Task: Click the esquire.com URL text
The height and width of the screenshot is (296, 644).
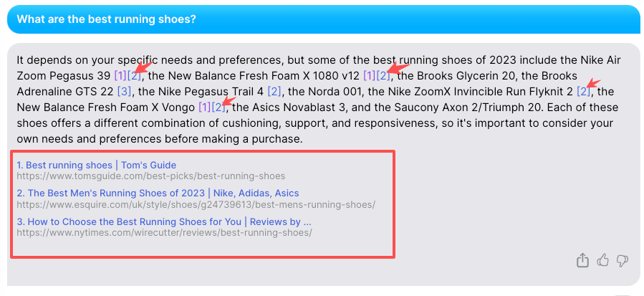Action: 196,204
